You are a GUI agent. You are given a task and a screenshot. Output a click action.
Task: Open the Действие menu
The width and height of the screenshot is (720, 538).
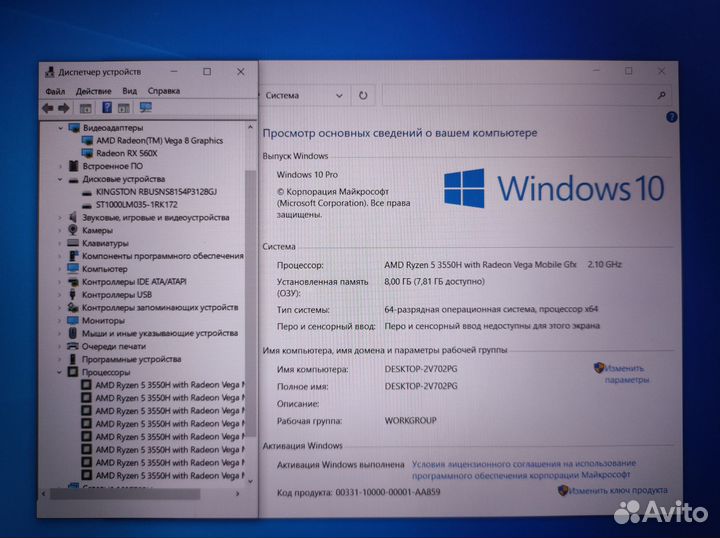point(93,90)
